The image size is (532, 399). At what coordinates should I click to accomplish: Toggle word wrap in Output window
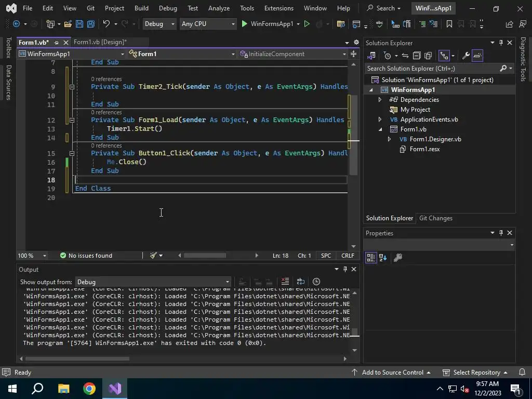click(300, 282)
